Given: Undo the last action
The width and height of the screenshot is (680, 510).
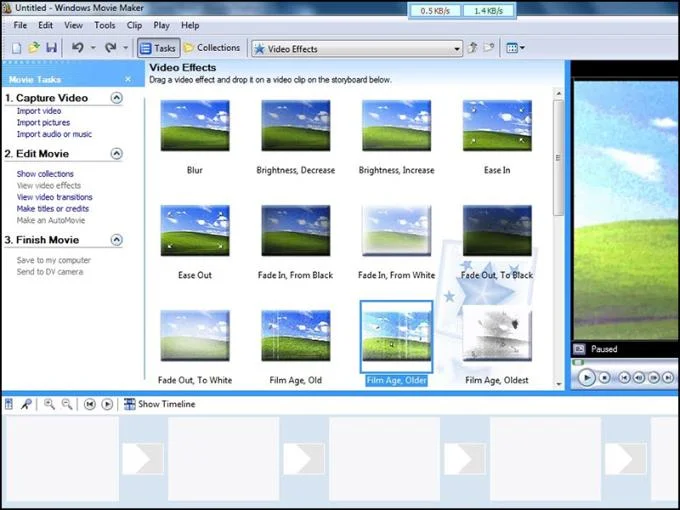Looking at the screenshot, I should coord(78,48).
